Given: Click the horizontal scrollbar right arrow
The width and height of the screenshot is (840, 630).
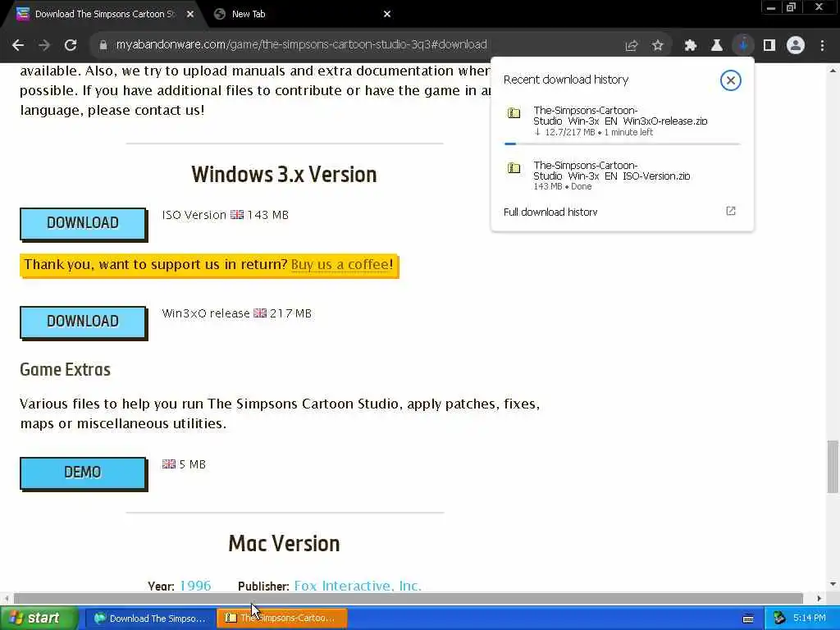Looking at the screenshot, I should pos(819,598).
